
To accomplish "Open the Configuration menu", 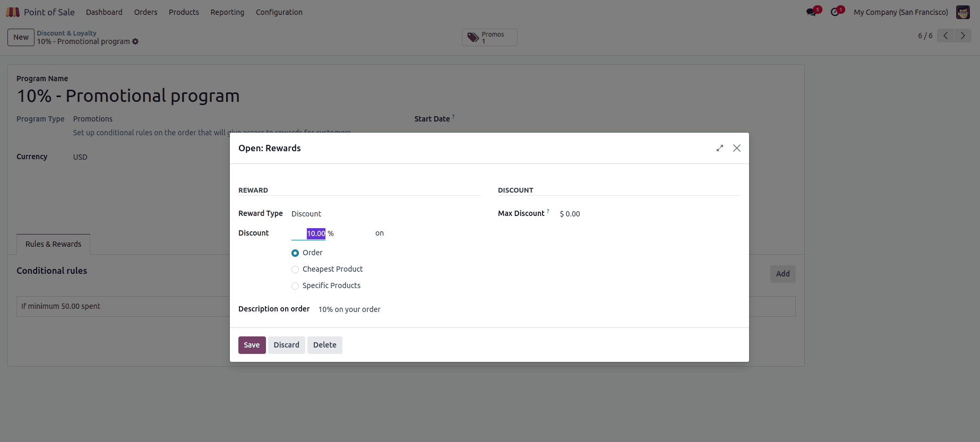I will (279, 12).
